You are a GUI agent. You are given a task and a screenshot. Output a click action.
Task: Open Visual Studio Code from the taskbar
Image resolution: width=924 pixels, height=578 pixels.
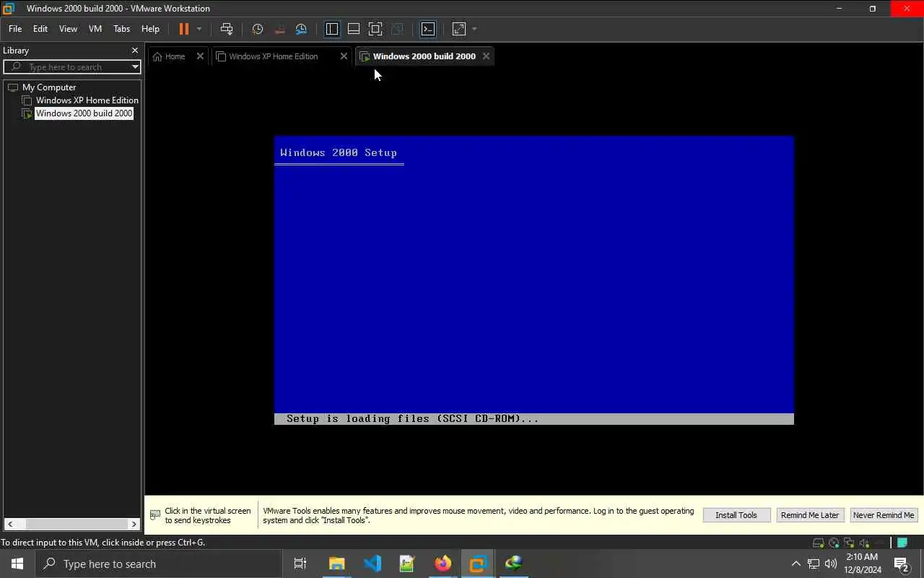coord(372,564)
